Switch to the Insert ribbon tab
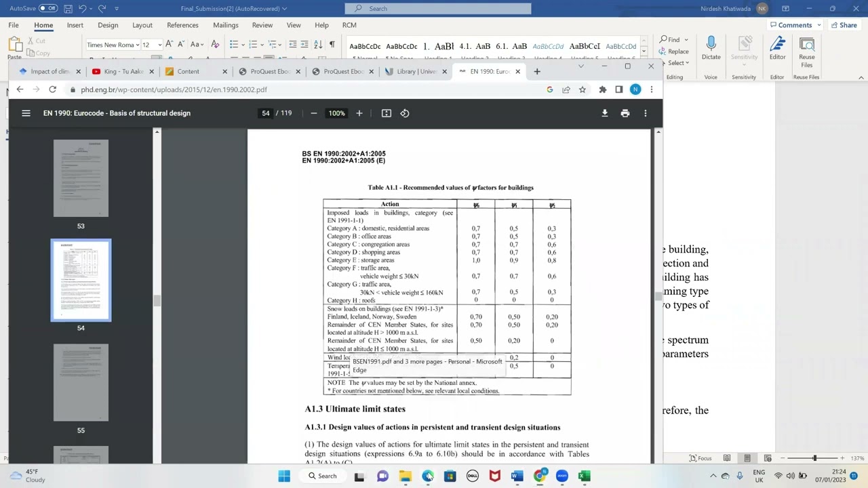Screen dimensions: 868x488 75,25
